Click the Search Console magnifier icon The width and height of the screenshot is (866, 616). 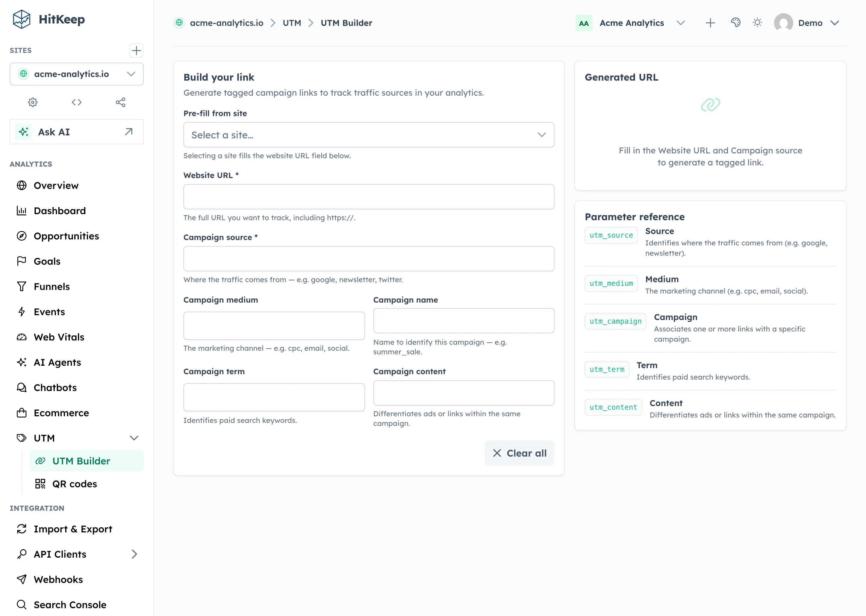point(22,605)
